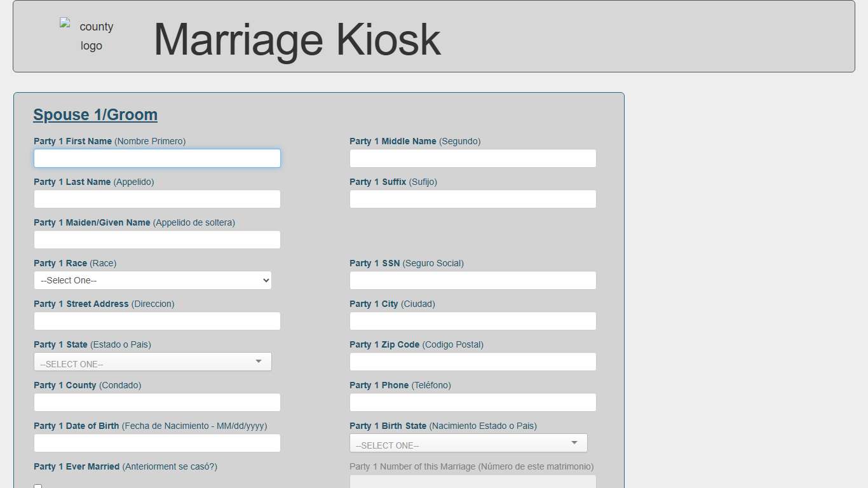868x488 pixels.
Task: Click the chevron on the Party 1 Race selector
Action: pyautogui.click(x=265, y=280)
